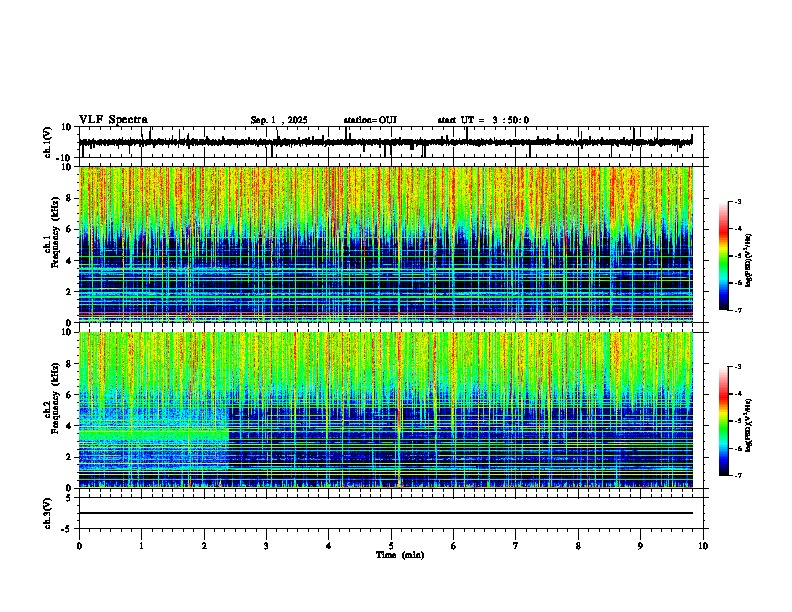The height and width of the screenshot is (612, 792).
Task: Click the ch.1 color scale bar
Action: (x=724, y=256)
